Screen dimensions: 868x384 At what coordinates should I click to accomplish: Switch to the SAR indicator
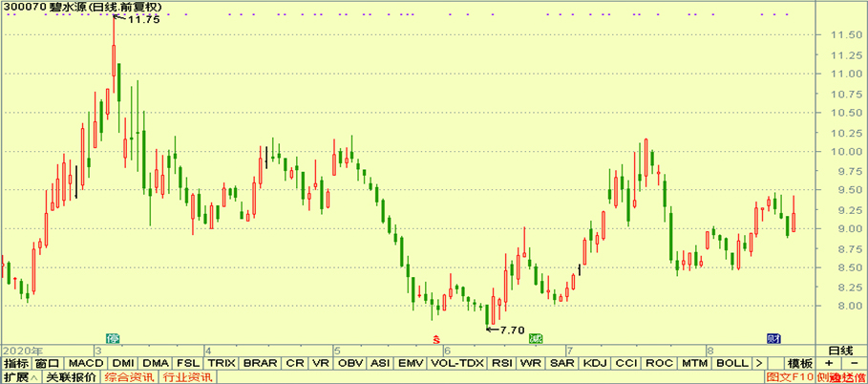click(x=561, y=364)
